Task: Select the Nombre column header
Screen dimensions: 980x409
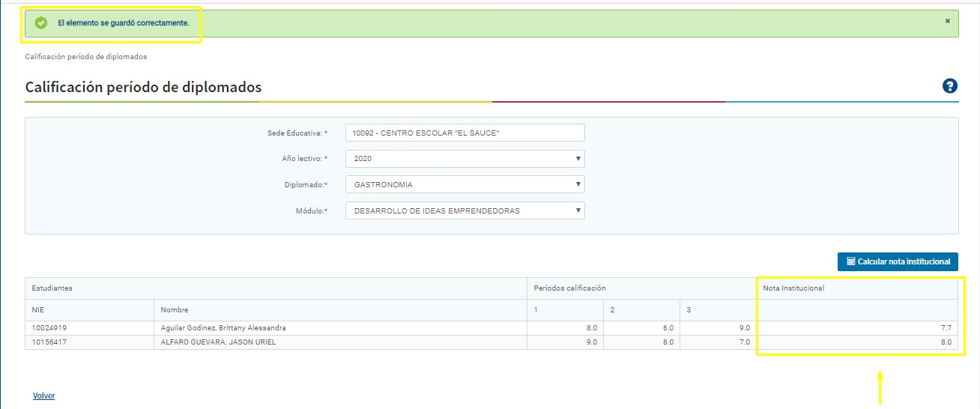Action: (175, 309)
